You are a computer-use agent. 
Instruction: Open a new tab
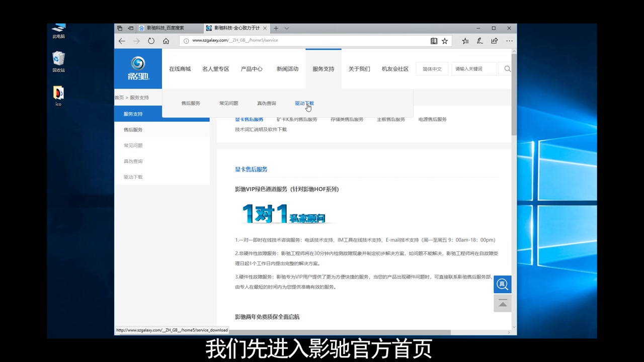click(276, 28)
